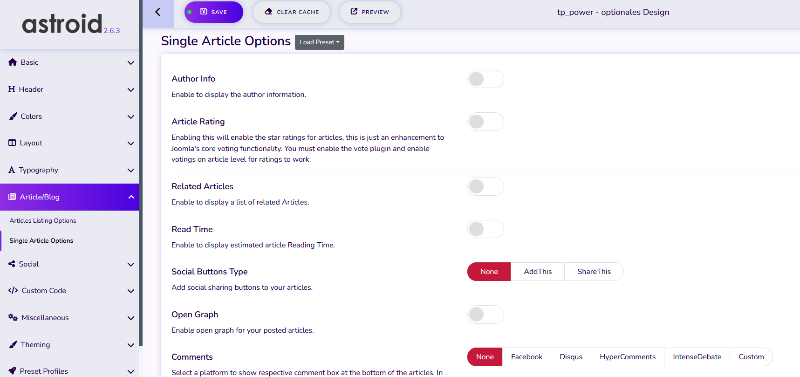Click the Custom Code brackets icon

(13, 290)
